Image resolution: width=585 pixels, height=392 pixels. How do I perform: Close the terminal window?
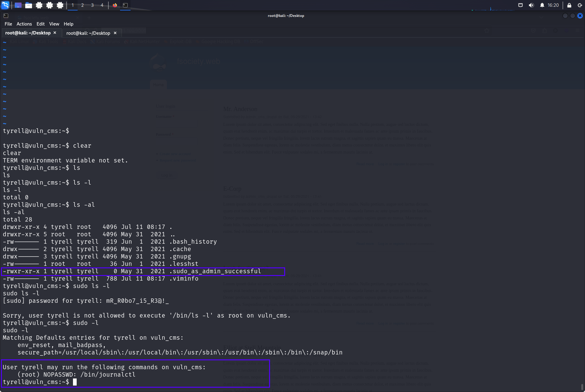(580, 16)
